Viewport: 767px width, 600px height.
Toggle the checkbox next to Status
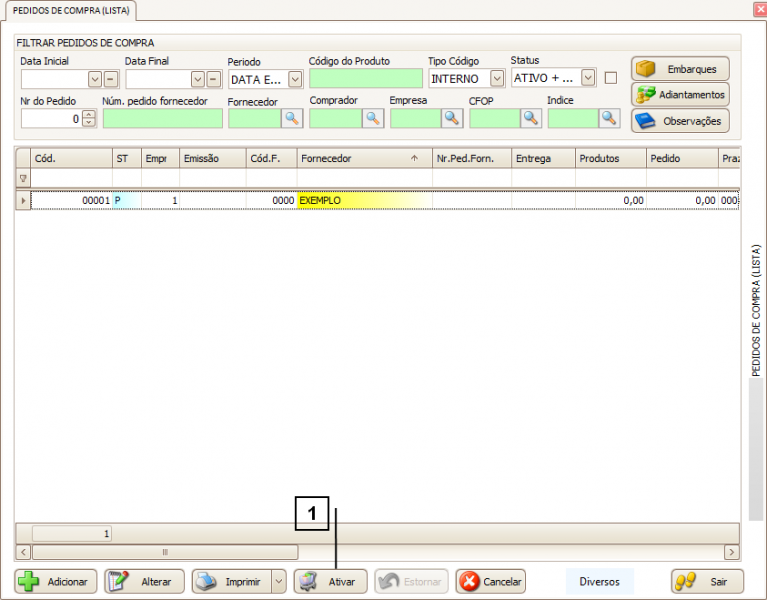tap(611, 78)
